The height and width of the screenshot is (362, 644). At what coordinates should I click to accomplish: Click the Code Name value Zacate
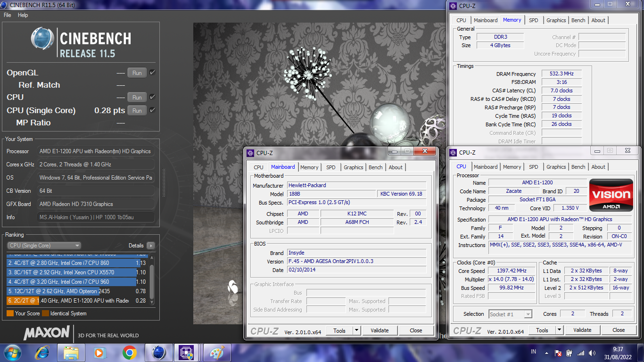coord(514,191)
